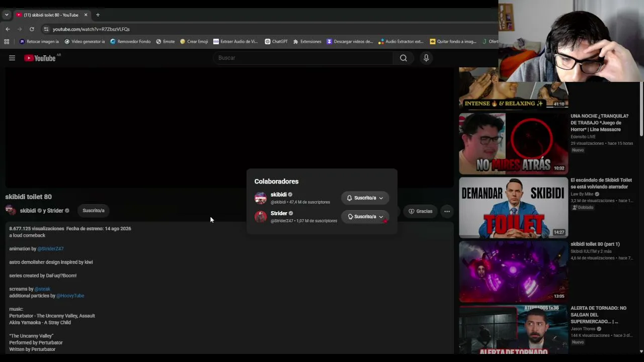This screenshot has height=362, width=644.
Task: Go back with the browser back arrow
Action: 8,29
